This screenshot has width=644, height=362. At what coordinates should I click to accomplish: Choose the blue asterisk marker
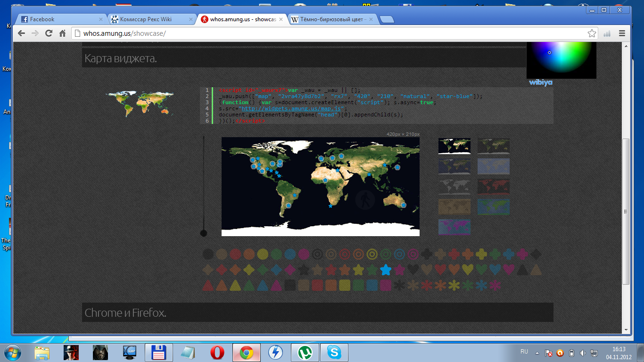pyautogui.click(x=481, y=285)
